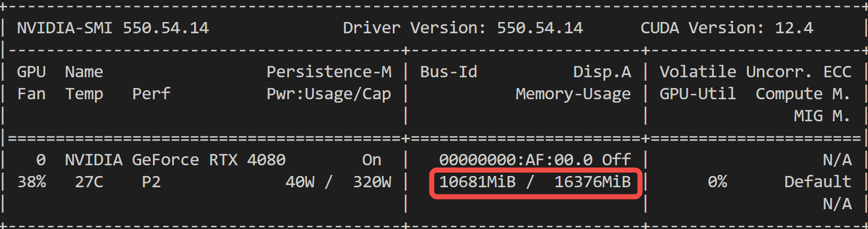
Task: Select the Disp.A column header
Action: click(x=602, y=72)
